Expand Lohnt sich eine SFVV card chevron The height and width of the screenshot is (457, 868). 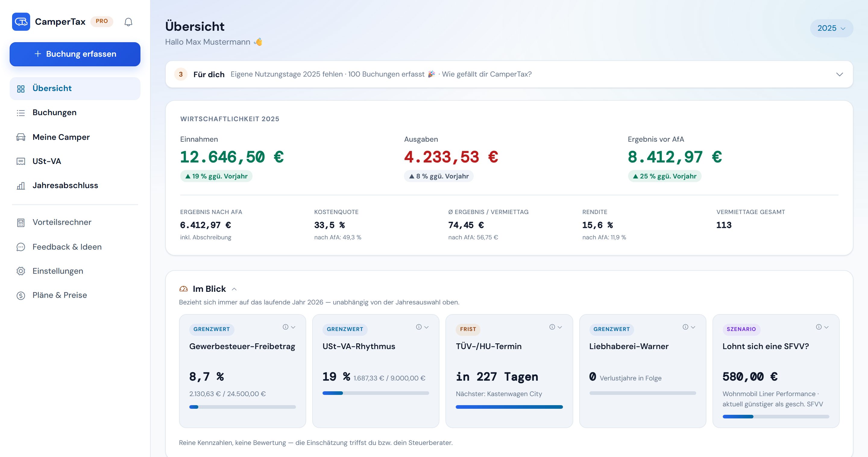(x=826, y=327)
